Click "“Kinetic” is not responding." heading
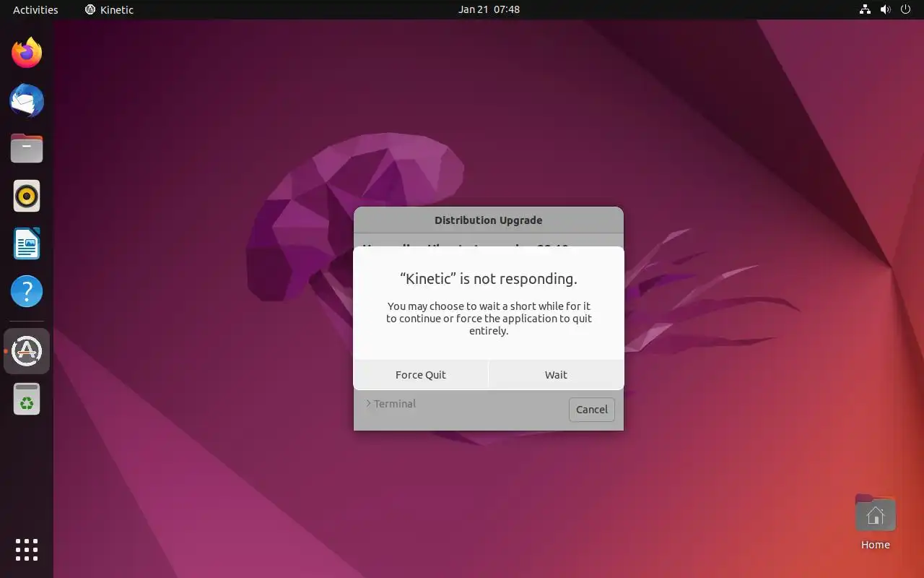924x578 pixels. [x=489, y=279]
